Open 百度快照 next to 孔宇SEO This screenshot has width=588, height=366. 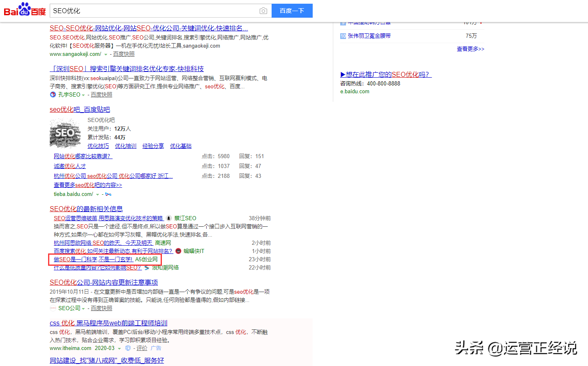pos(101,94)
